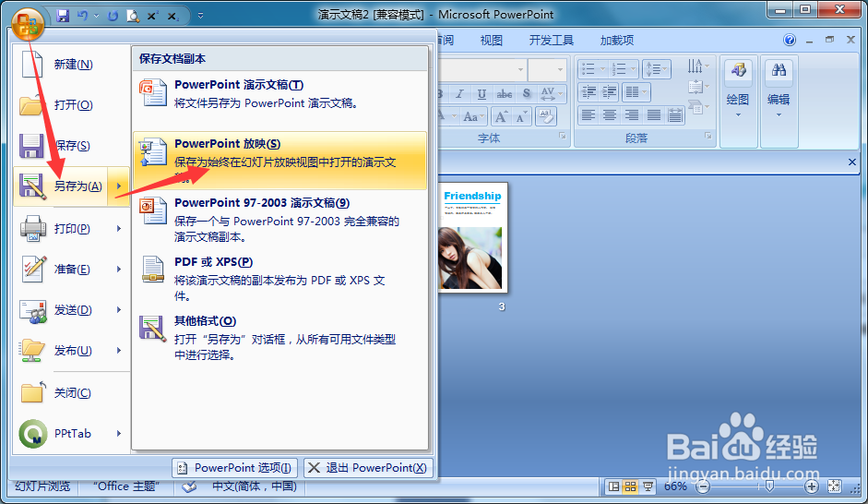Screen dimensions: 868x504
Task: Click the Increase List Level indent icon
Action: (x=609, y=92)
